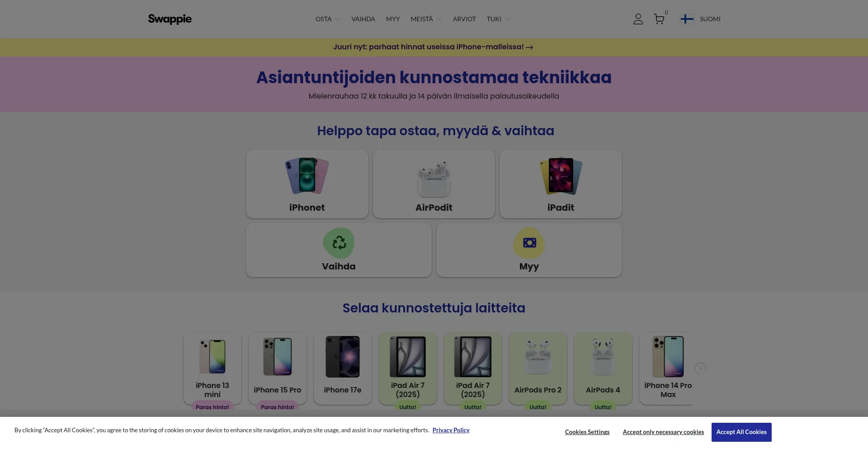Open the iPhone 17e product card
Screen dimensions: 868x449
point(343,369)
